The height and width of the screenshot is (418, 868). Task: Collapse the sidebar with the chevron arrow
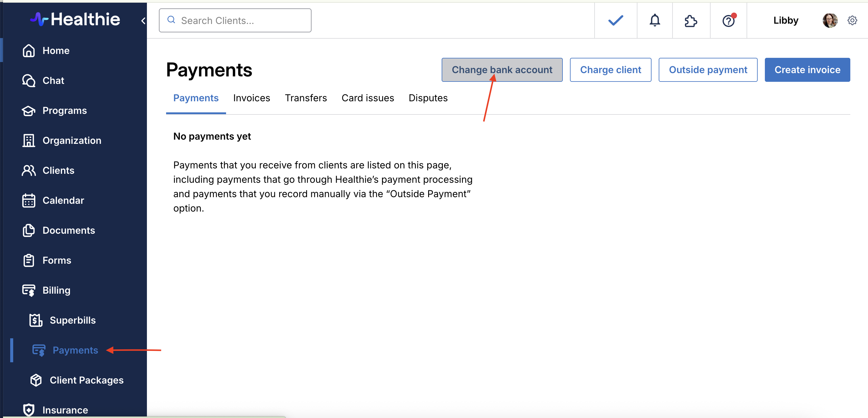[x=143, y=21]
